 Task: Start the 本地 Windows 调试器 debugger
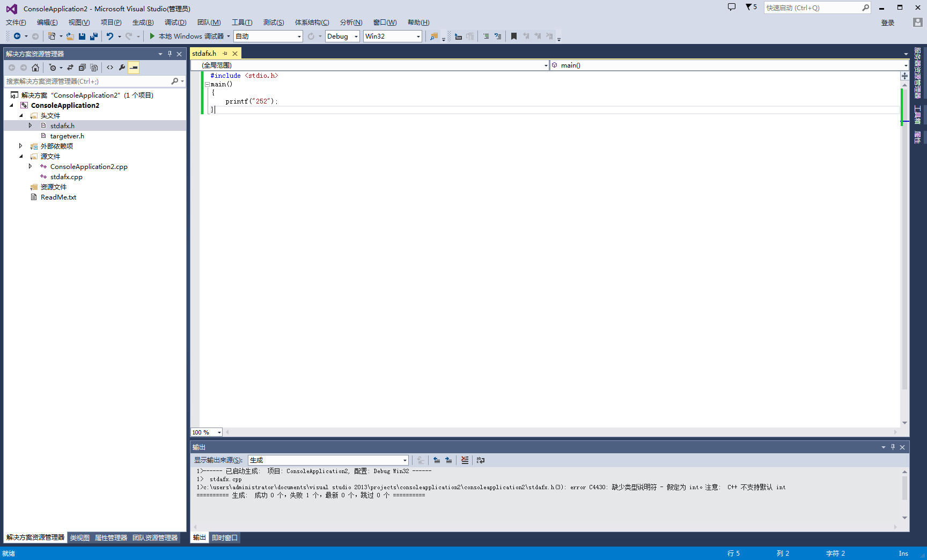pos(185,36)
